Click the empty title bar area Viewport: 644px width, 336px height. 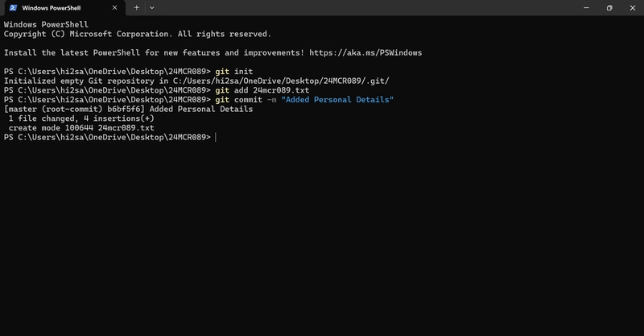click(365, 8)
